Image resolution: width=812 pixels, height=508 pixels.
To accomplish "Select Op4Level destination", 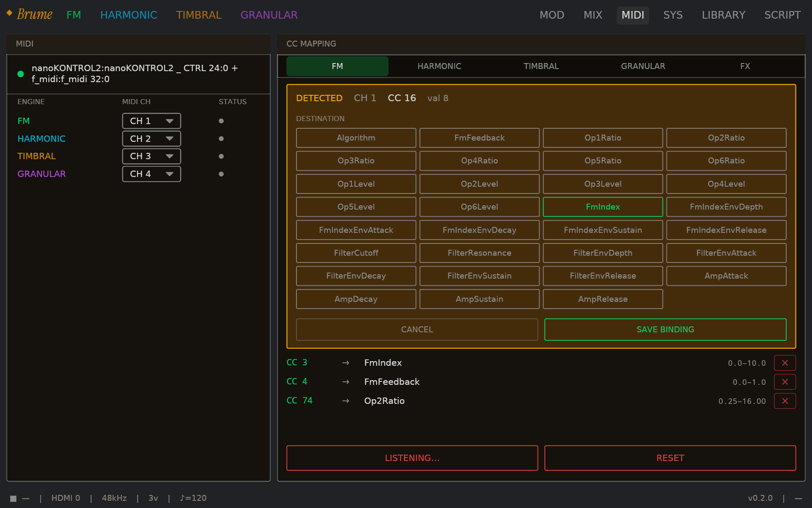I will point(727,184).
